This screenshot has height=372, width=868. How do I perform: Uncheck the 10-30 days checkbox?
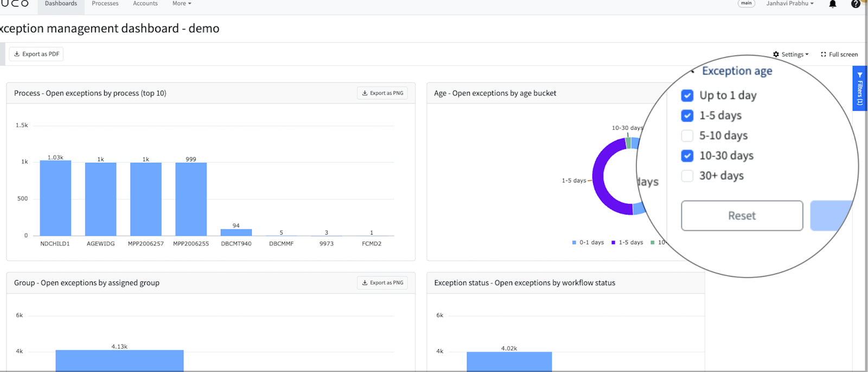[x=687, y=156]
